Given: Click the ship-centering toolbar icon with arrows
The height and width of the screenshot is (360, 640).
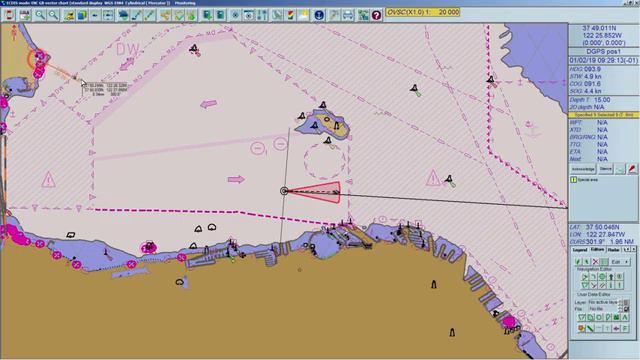Looking at the screenshot, I should pyautogui.click(x=109, y=16).
